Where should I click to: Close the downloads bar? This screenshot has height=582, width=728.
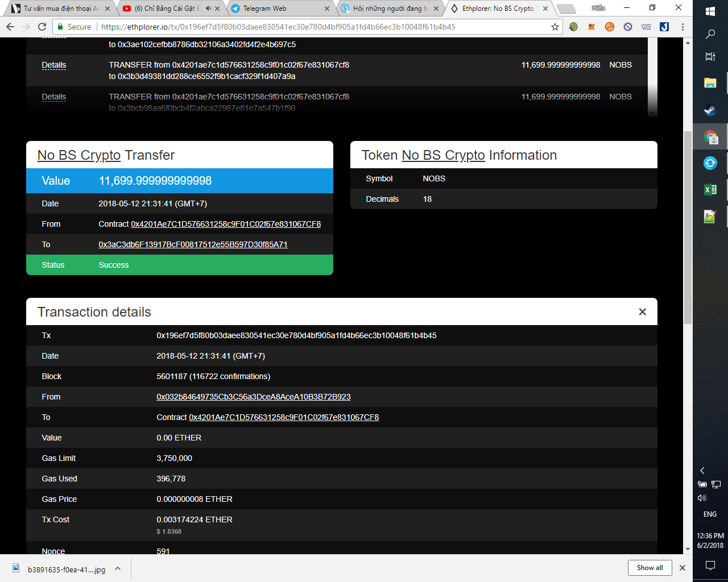682,568
